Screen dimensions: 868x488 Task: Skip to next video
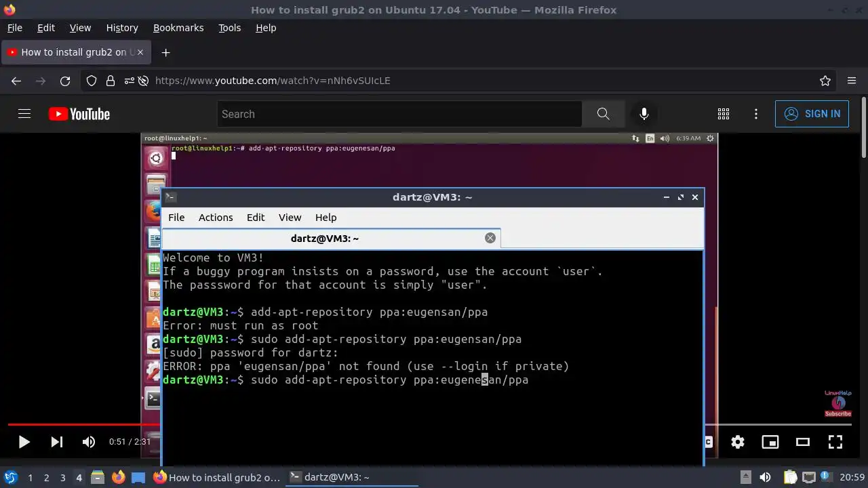[57, 442]
